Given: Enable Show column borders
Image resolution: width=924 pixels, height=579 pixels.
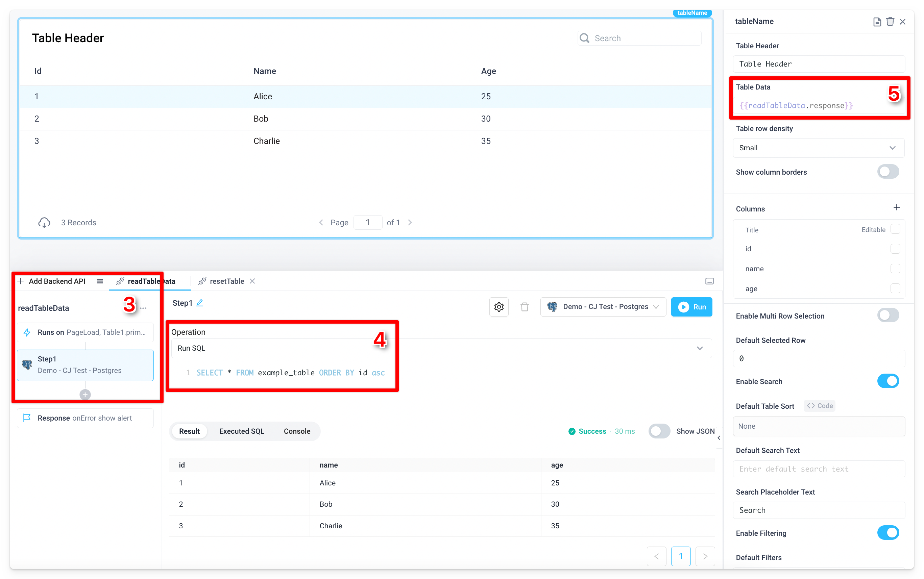Looking at the screenshot, I should [x=888, y=172].
